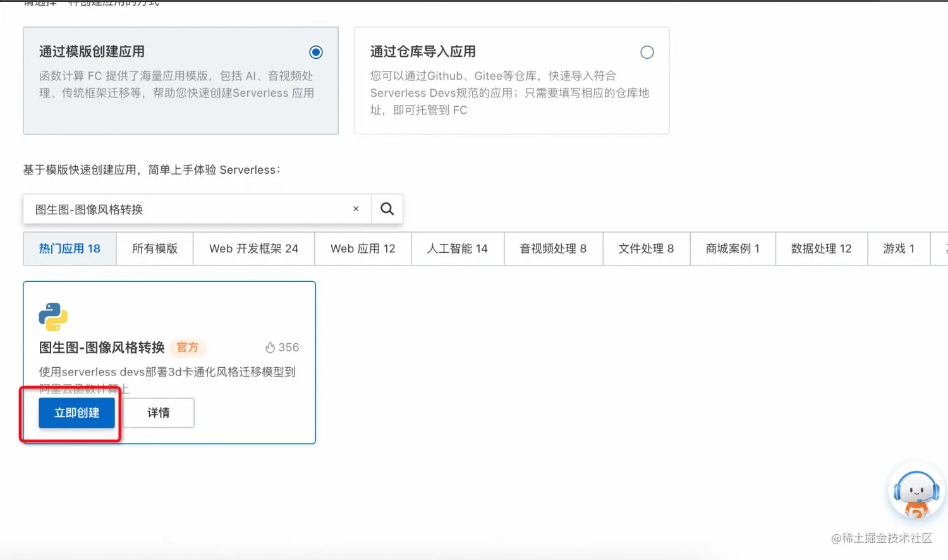The width and height of the screenshot is (948, 560).
Task: Select 通过模版创建应用 radio button
Action: coord(316,52)
